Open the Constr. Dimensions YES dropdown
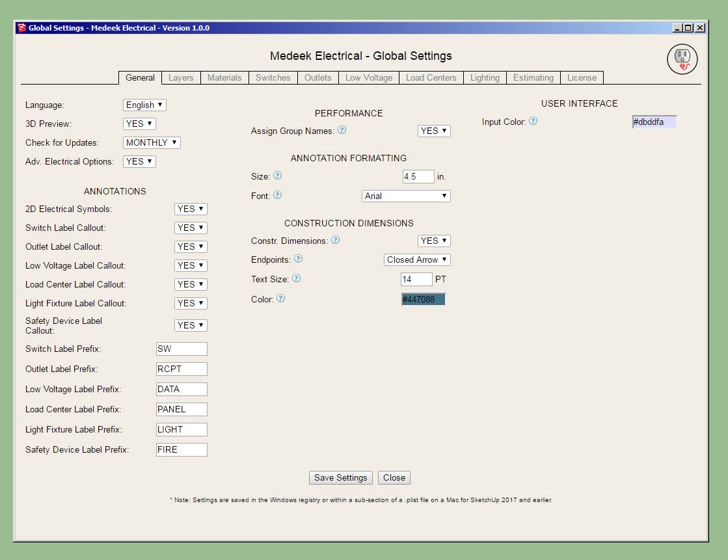Viewport: 728px width, 560px height. (434, 241)
